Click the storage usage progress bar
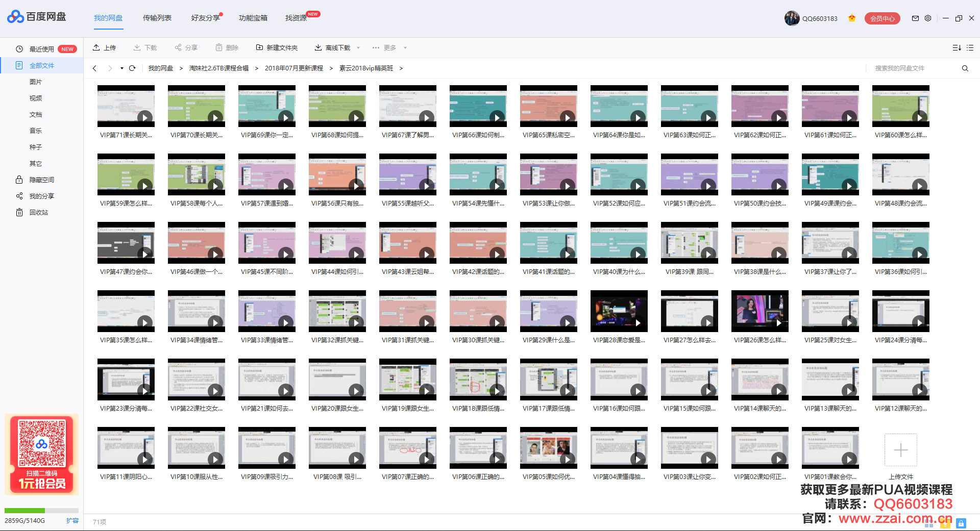The image size is (980, 531). pos(41,510)
